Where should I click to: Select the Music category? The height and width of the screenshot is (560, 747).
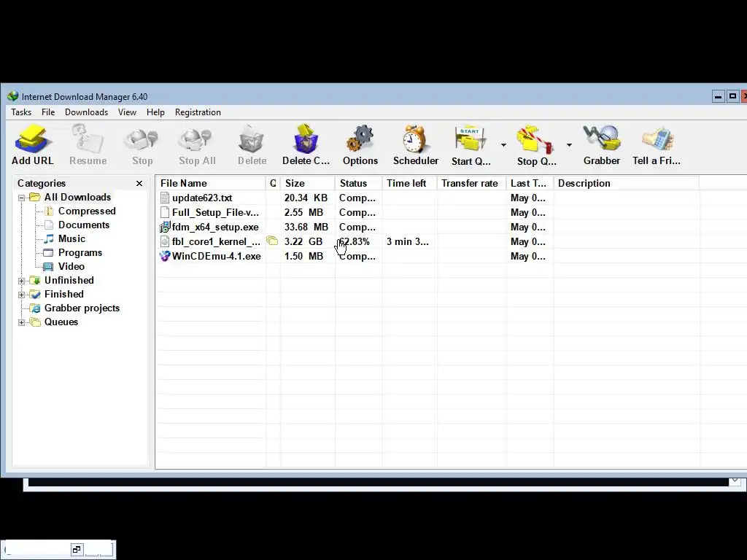pyautogui.click(x=71, y=238)
